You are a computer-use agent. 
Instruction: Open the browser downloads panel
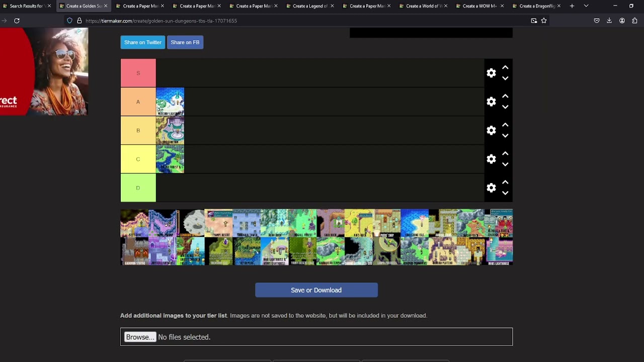tap(609, 21)
